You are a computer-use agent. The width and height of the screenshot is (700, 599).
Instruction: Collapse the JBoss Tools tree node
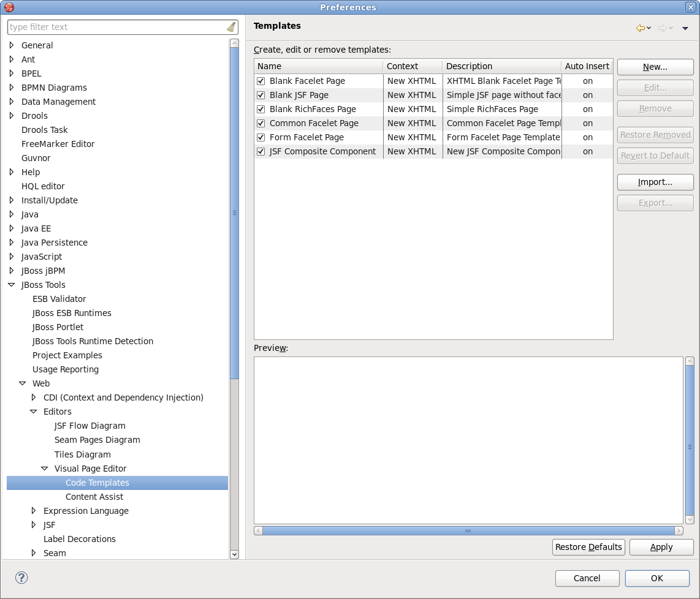pos(10,284)
